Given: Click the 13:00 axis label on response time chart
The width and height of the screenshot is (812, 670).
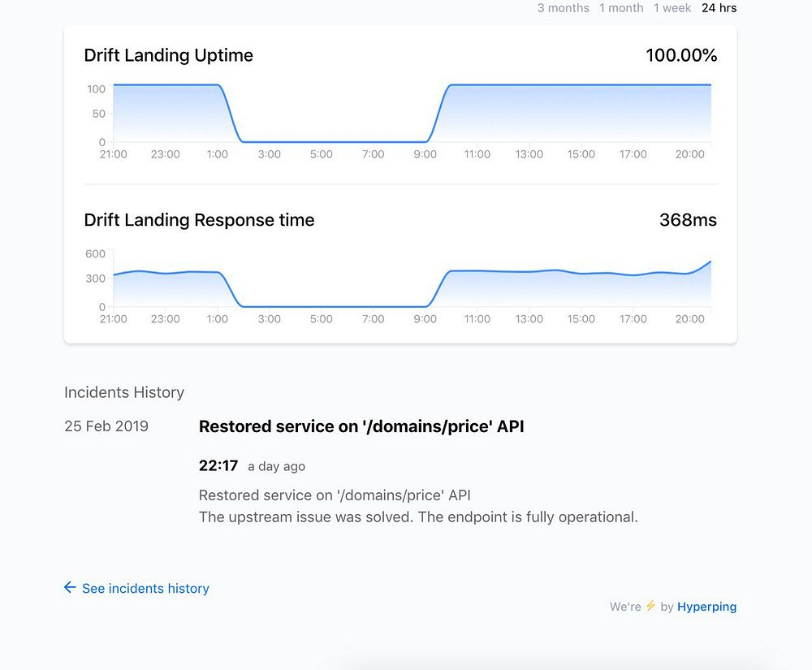Looking at the screenshot, I should [529, 319].
